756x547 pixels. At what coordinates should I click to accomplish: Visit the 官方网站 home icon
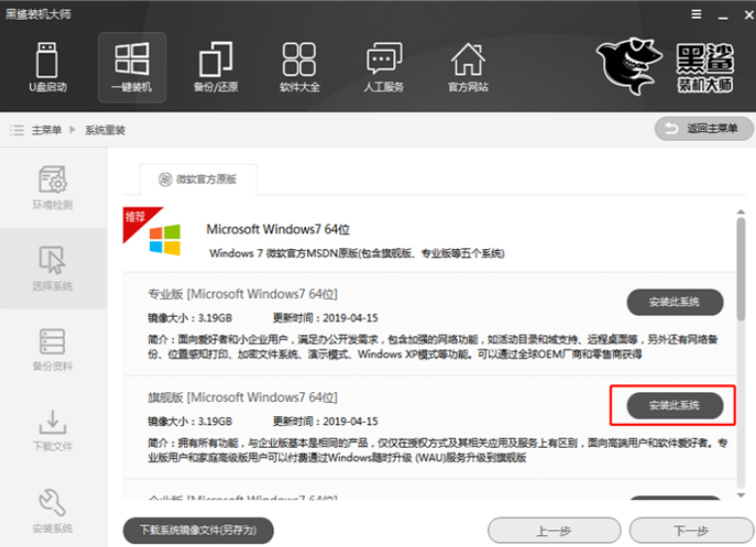468,67
